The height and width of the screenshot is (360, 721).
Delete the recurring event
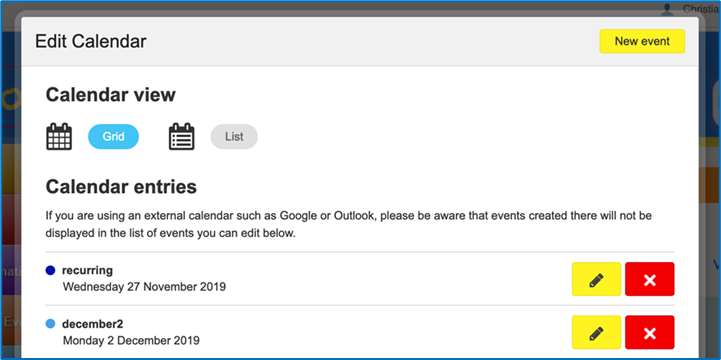coord(650,279)
